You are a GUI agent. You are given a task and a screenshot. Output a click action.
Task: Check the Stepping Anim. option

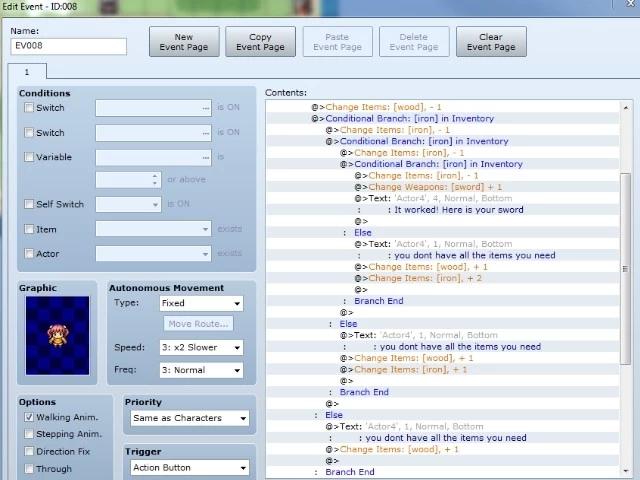click(x=29, y=433)
